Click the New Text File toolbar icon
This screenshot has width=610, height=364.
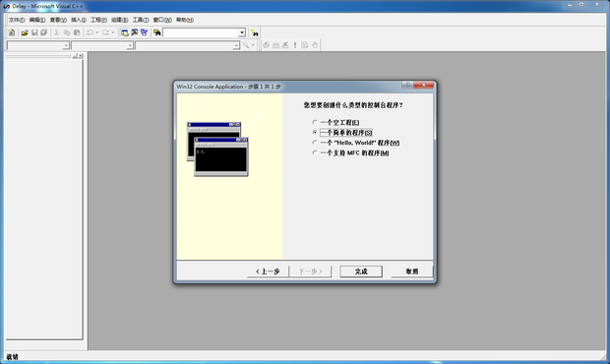12,32
